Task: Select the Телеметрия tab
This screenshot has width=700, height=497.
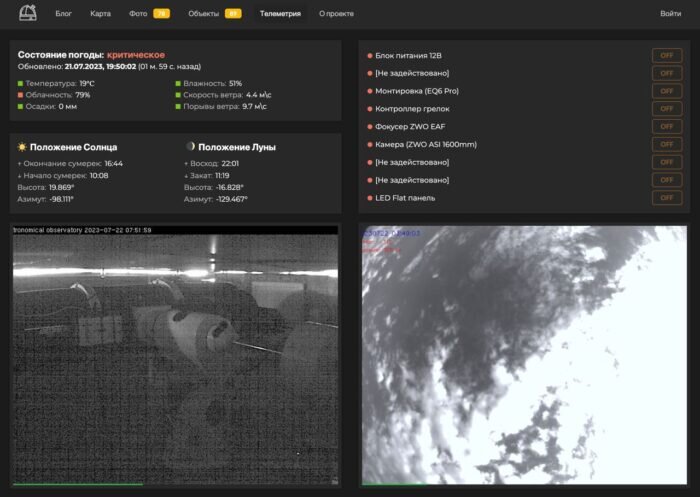Action: click(x=280, y=13)
